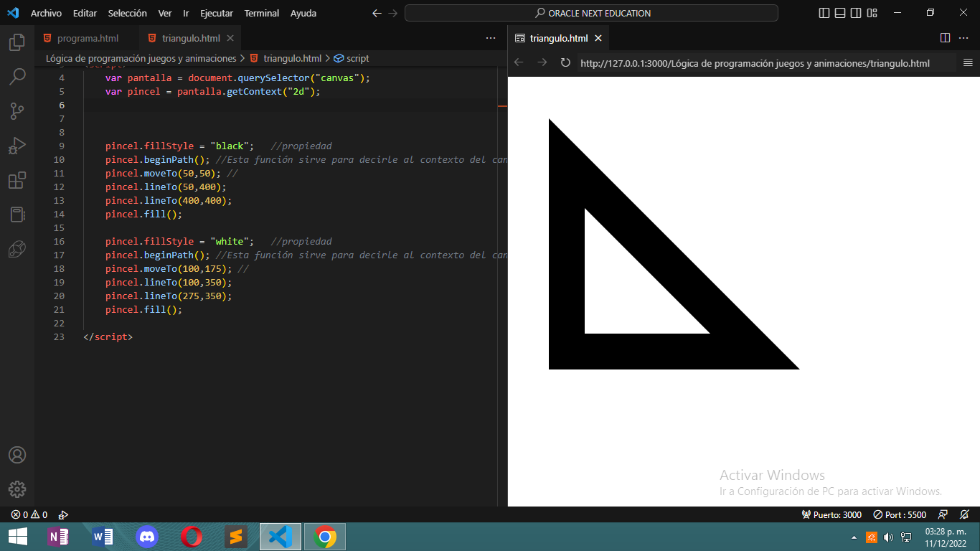This screenshot has width=980, height=551.
Task: Click the VS Code logo in title bar
Action: pos(13,13)
